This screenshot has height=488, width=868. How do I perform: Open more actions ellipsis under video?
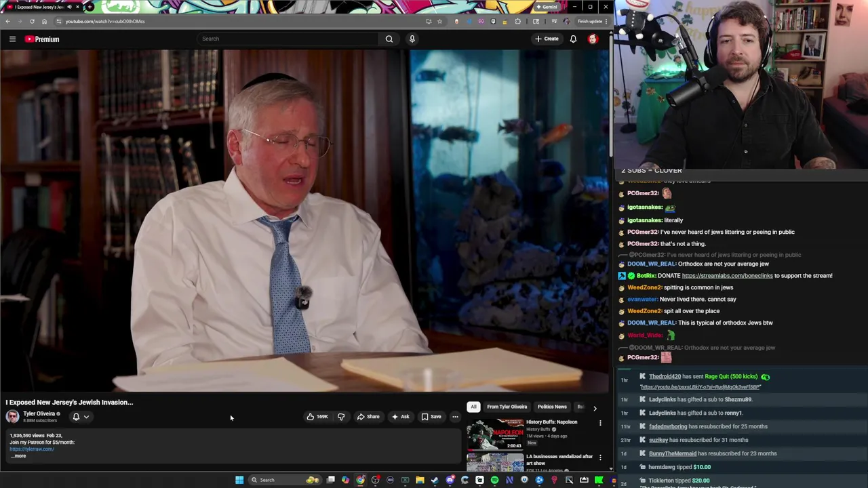coord(455,417)
